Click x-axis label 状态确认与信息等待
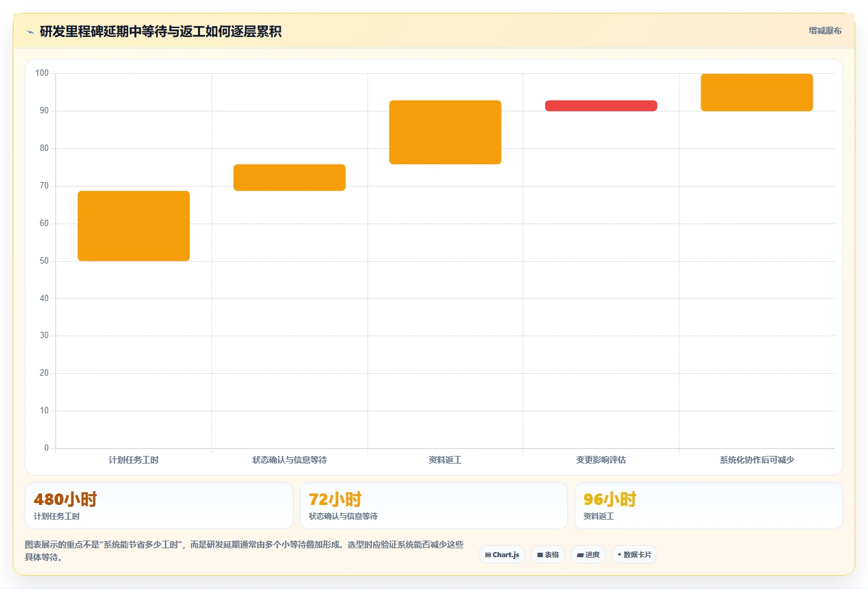 [290, 460]
